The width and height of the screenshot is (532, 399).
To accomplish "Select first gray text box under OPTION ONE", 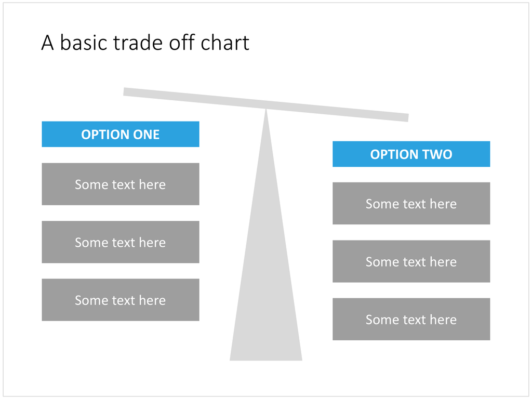I will [x=121, y=184].
